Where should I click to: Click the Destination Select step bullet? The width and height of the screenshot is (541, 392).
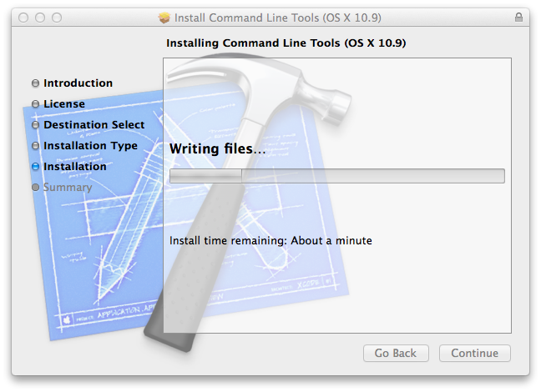click(x=35, y=125)
